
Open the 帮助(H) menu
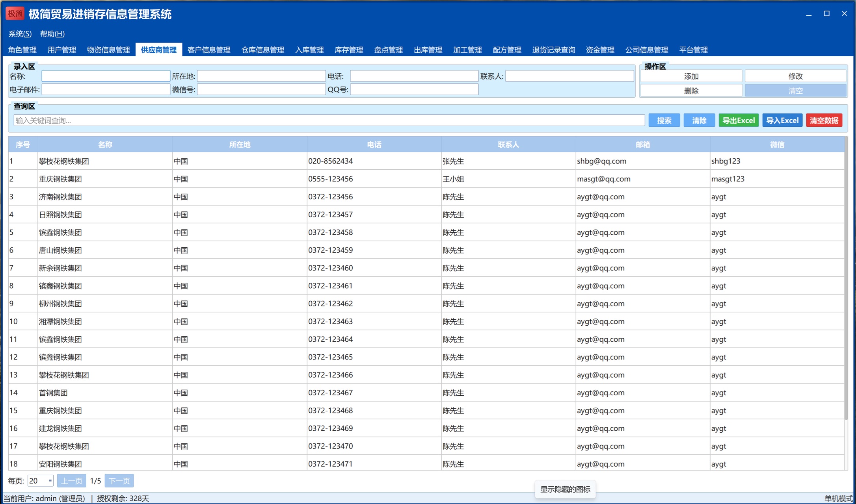coord(52,34)
